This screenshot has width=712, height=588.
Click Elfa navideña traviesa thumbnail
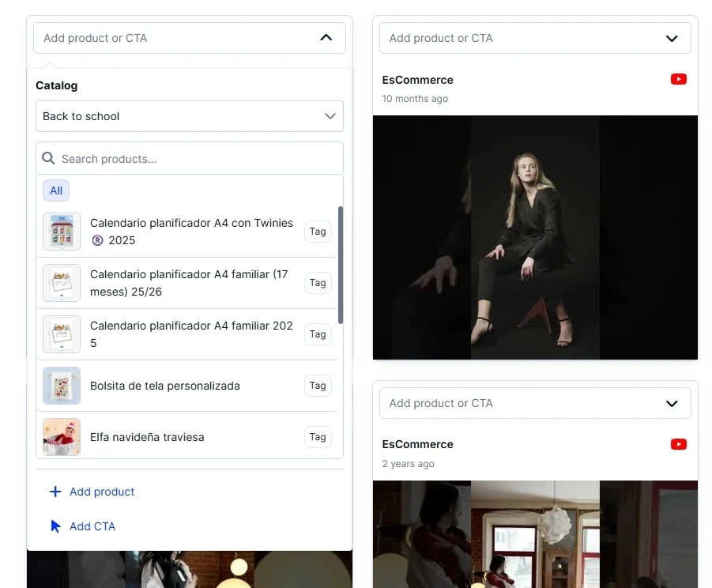(x=62, y=437)
